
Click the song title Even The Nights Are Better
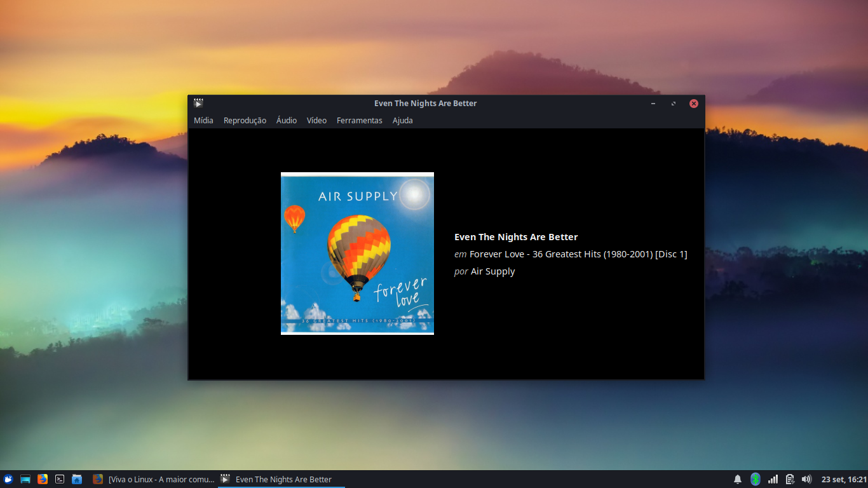click(516, 237)
